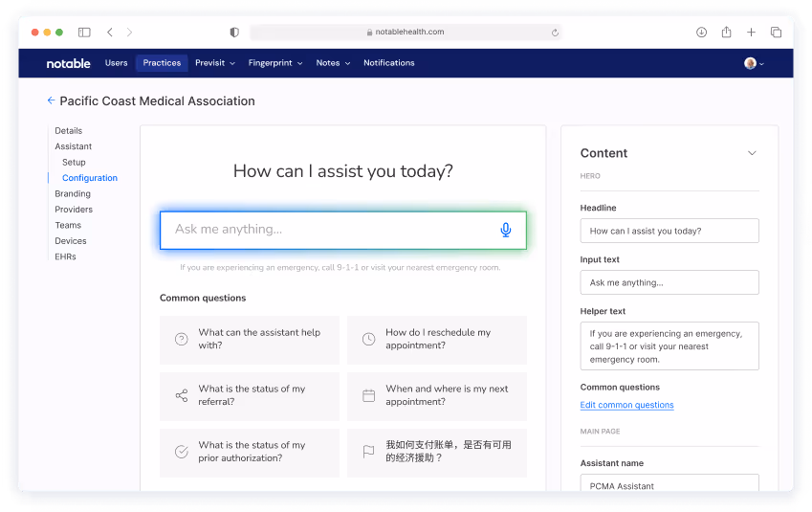This screenshot has height=512, width=812.
Task: Select 'When and where is my next appointment?' card
Action: pyautogui.click(x=437, y=396)
